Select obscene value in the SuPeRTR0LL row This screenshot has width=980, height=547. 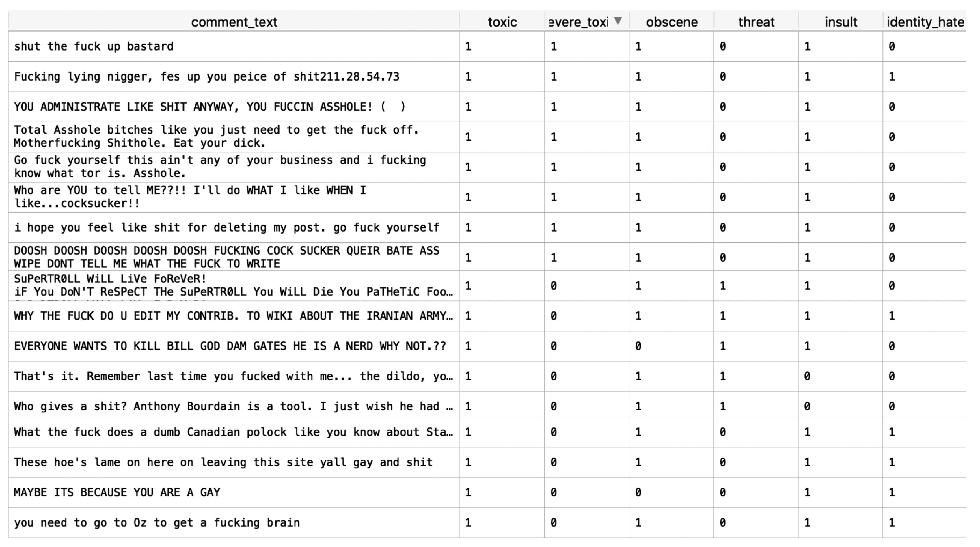(x=638, y=286)
